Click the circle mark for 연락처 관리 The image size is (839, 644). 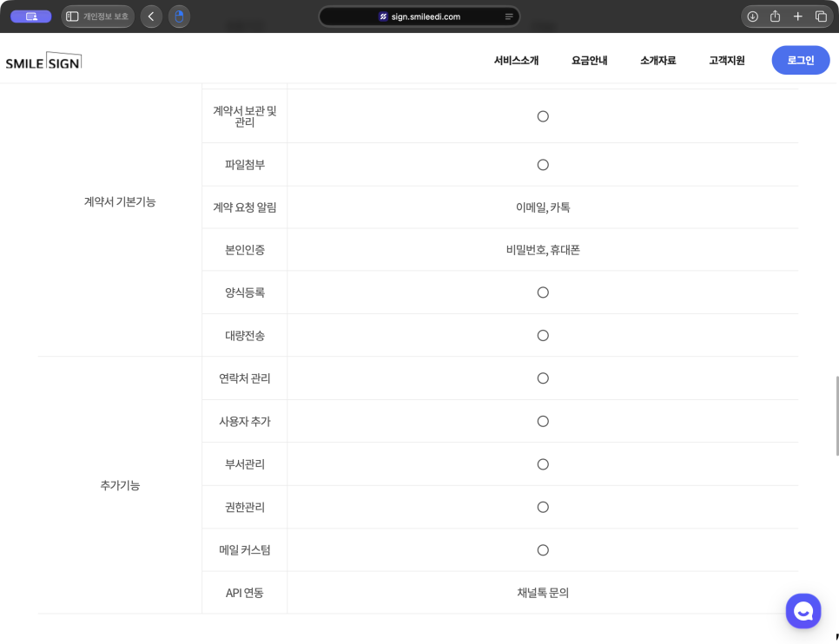point(543,378)
